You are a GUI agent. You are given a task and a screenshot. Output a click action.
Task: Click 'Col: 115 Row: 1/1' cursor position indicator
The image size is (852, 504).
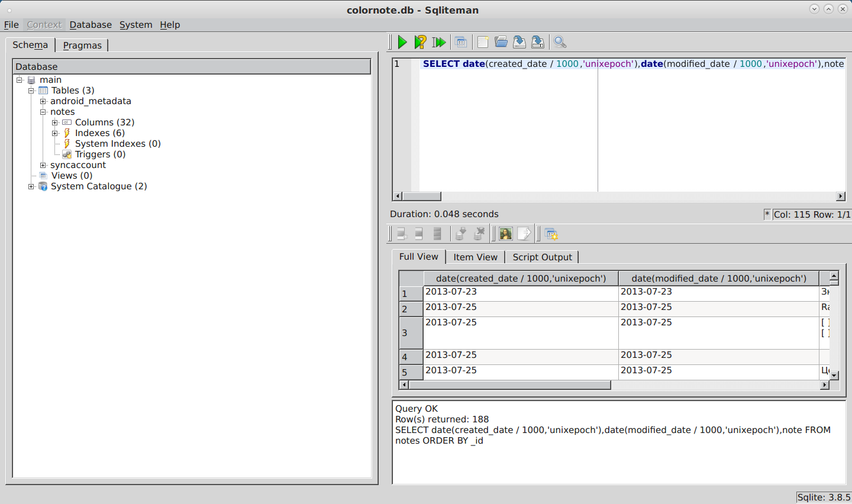pos(812,215)
